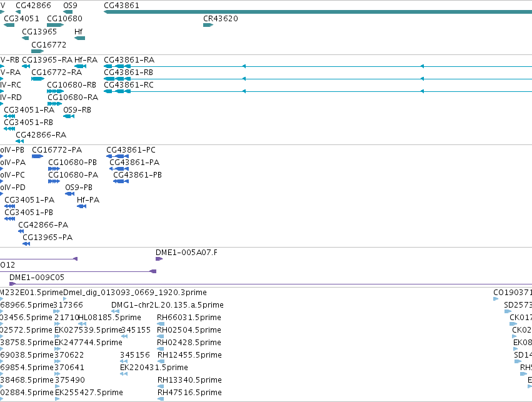This screenshot has height=402, width=532.
Task: Click the DME1-005A07.F feature label
Action: 187,253
